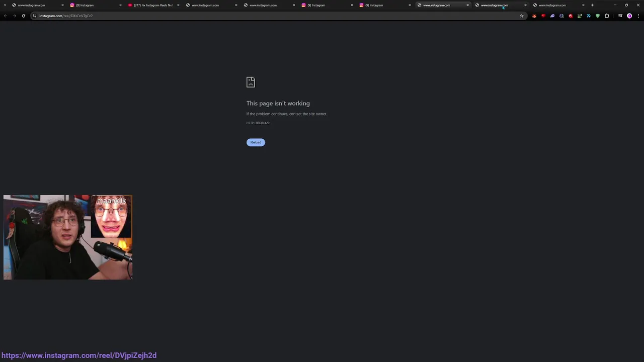Screen dimensions: 644x362
Task: Open the Chrome profile avatar
Action: click(x=629, y=16)
